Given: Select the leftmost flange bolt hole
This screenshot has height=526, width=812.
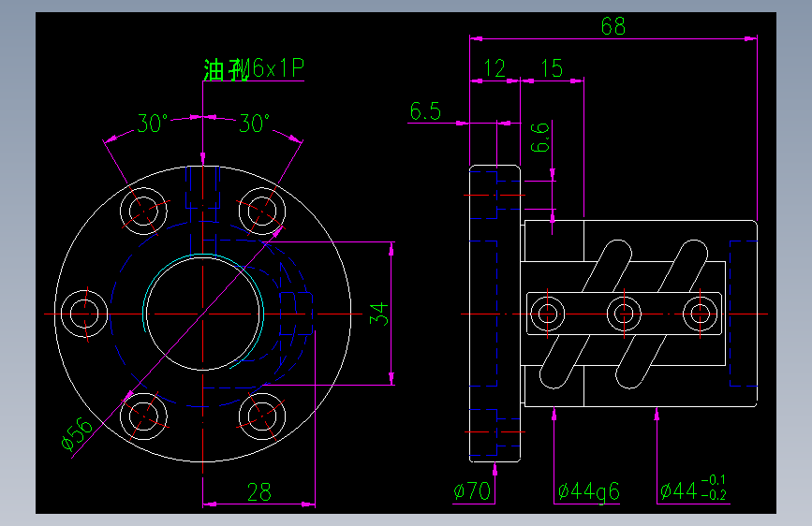Looking at the screenshot, I should (84, 314).
